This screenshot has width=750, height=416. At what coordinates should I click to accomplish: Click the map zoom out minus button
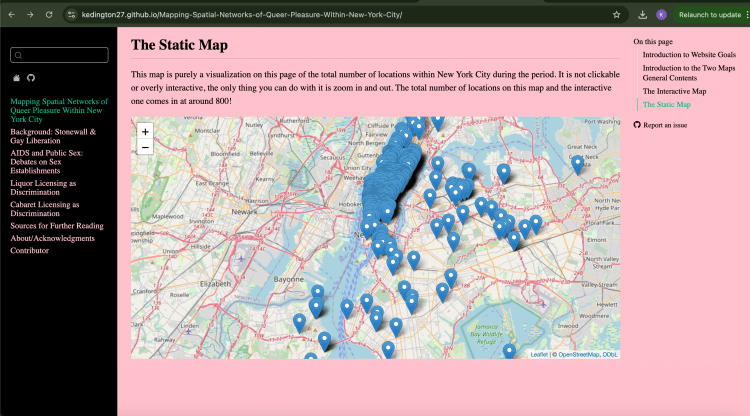click(x=145, y=147)
